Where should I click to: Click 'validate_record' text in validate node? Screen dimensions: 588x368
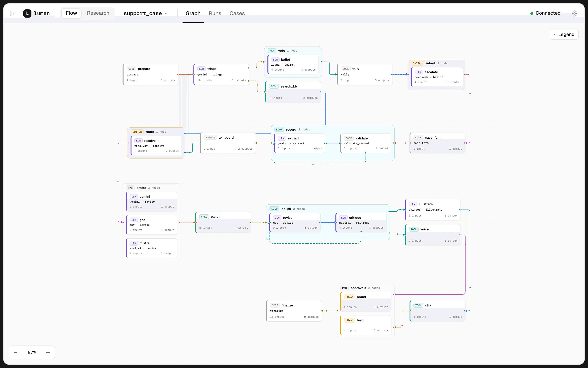tap(356, 143)
